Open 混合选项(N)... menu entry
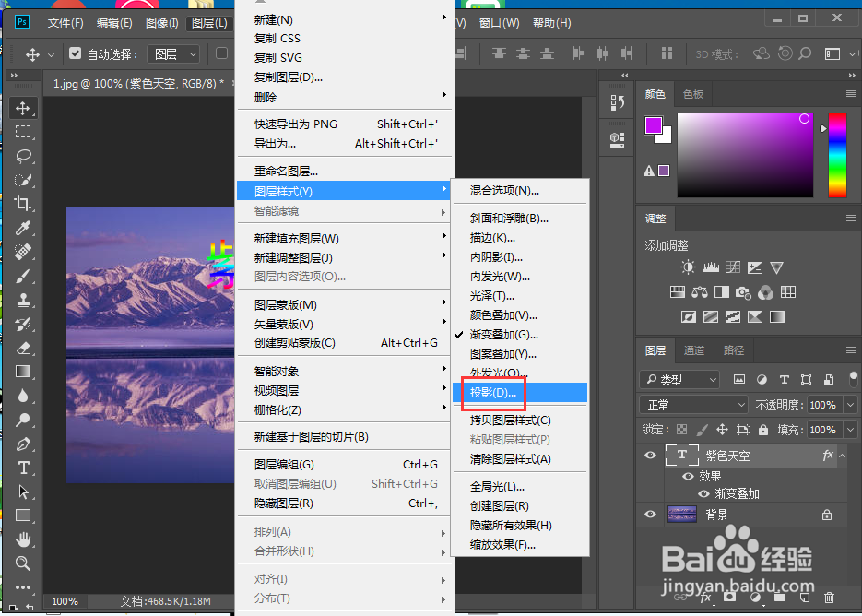The image size is (862, 616). click(520, 191)
